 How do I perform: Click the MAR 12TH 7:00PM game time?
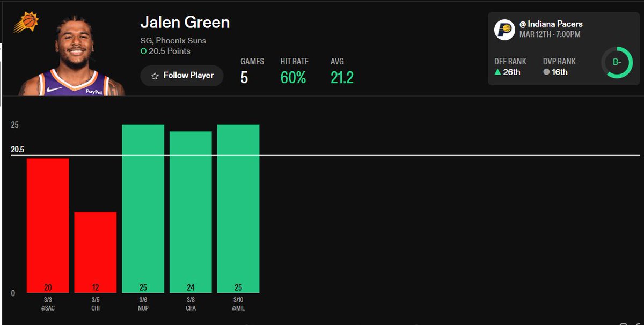(550, 34)
